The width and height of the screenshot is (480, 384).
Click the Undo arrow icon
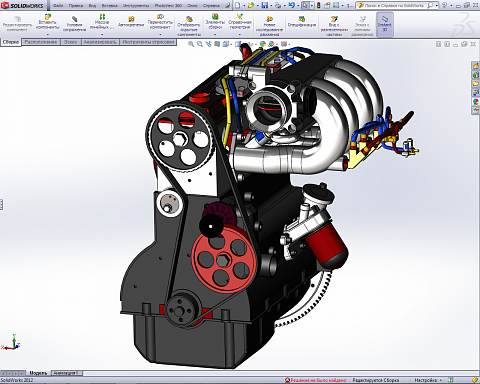click(x=291, y=5)
